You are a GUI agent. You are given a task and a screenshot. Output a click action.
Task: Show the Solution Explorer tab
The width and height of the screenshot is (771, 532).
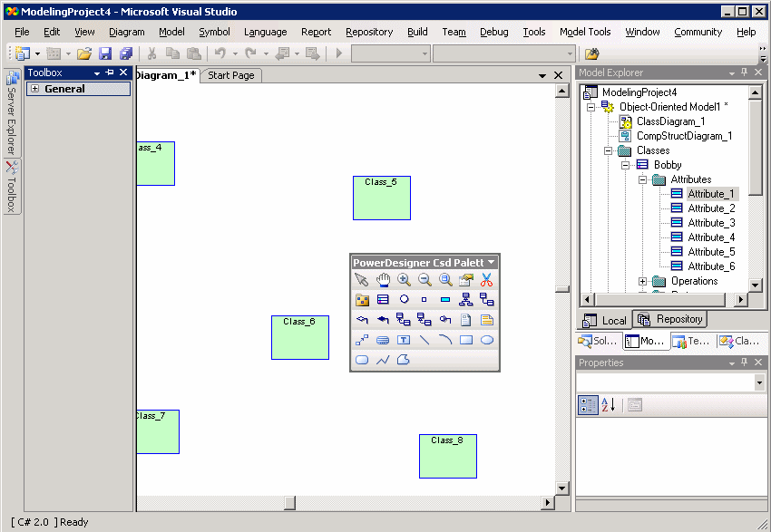[x=598, y=341]
